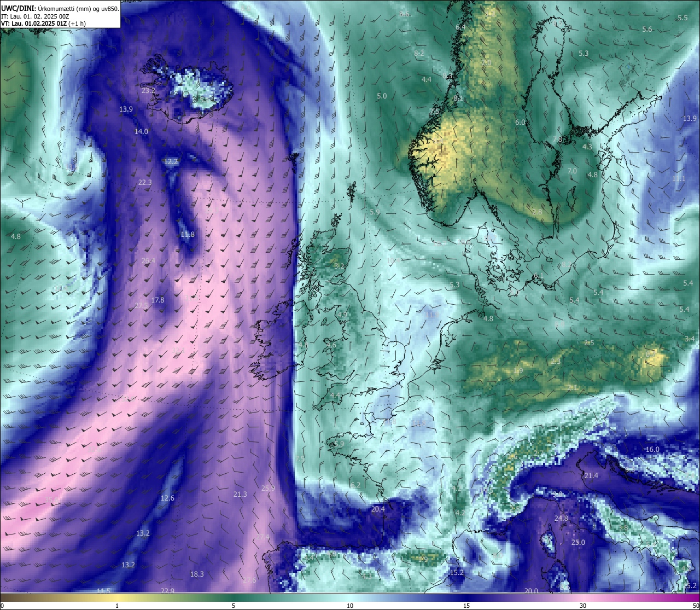Click the 14.0 value south of Iceland
Image resolution: width=700 pixels, height=610 pixels.
click(142, 131)
